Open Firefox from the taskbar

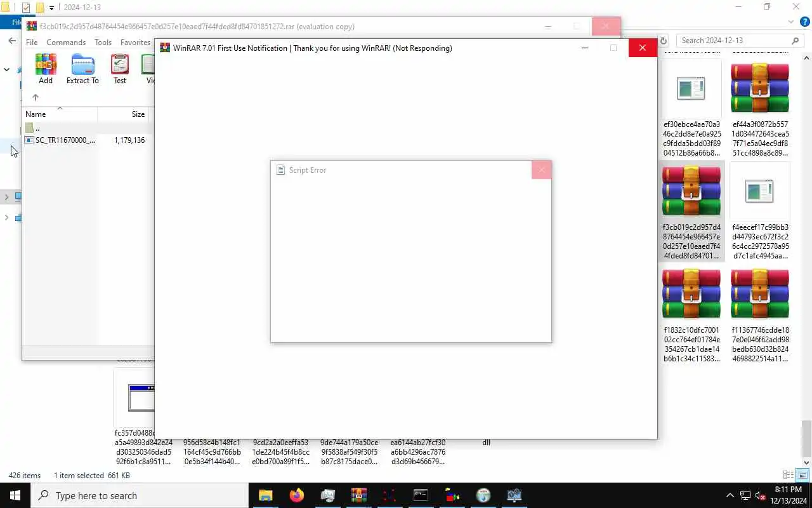296,495
